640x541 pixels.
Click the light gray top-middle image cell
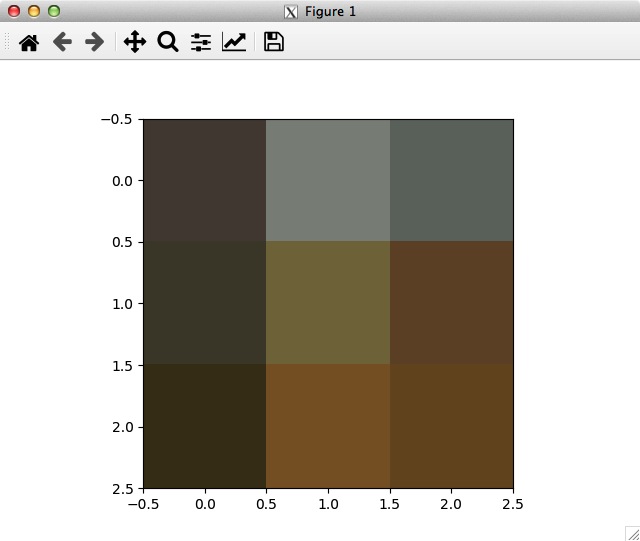(328, 180)
